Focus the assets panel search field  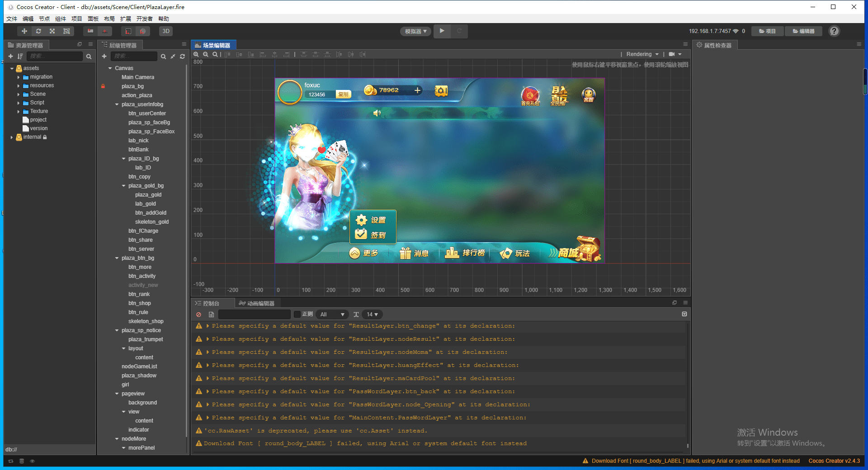click(55, 56)
